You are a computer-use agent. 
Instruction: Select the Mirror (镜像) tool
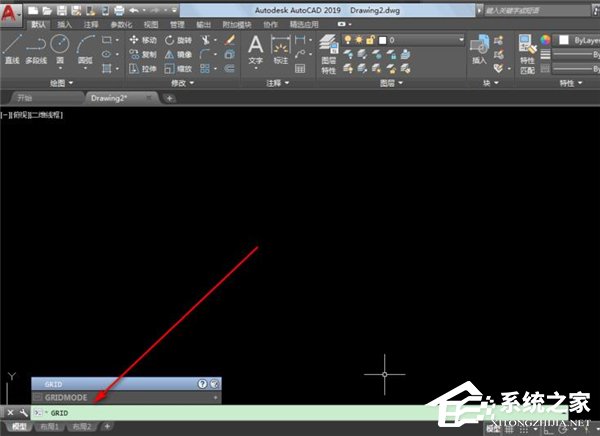(178, 54)
